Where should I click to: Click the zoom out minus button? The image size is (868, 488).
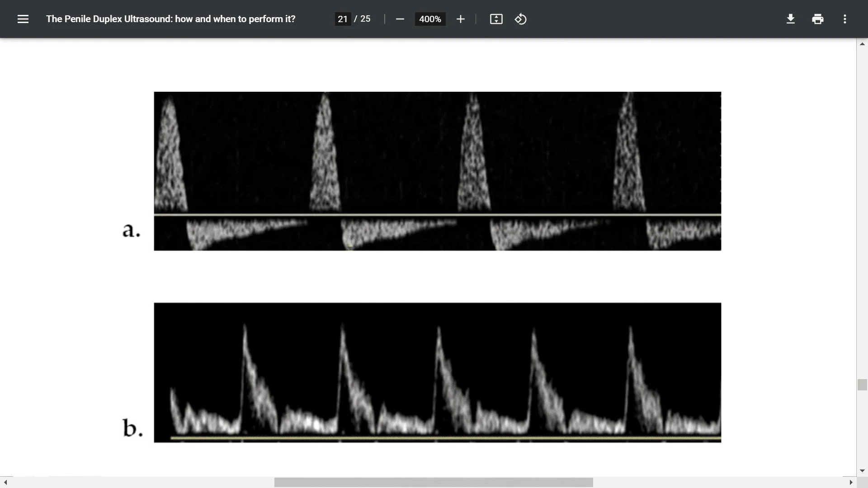[400, 19]
